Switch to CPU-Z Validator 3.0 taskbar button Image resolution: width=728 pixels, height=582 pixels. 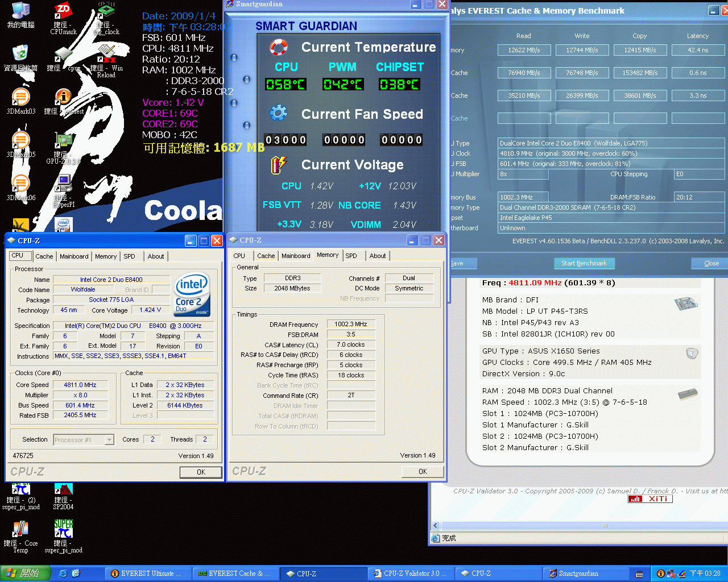click(x=411, y=573)
